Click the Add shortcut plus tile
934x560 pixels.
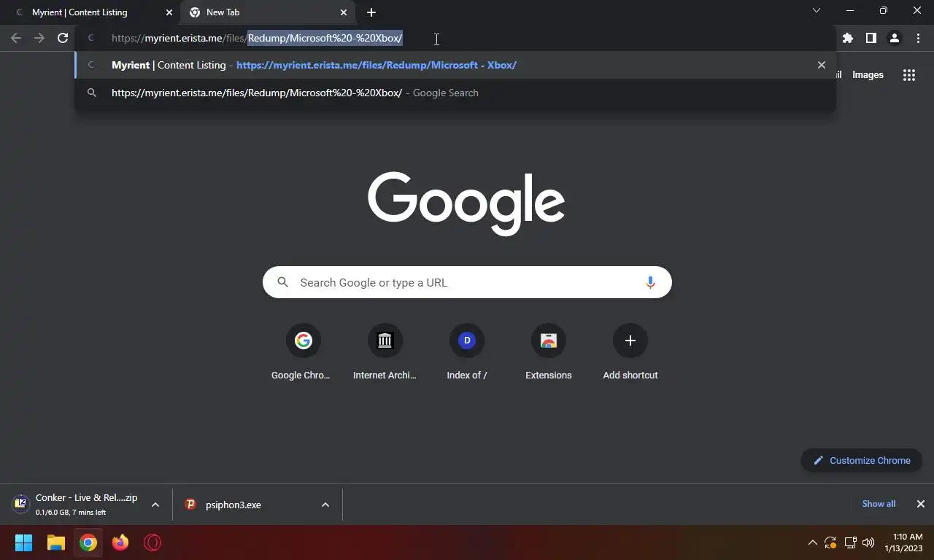tap(630, 354)
